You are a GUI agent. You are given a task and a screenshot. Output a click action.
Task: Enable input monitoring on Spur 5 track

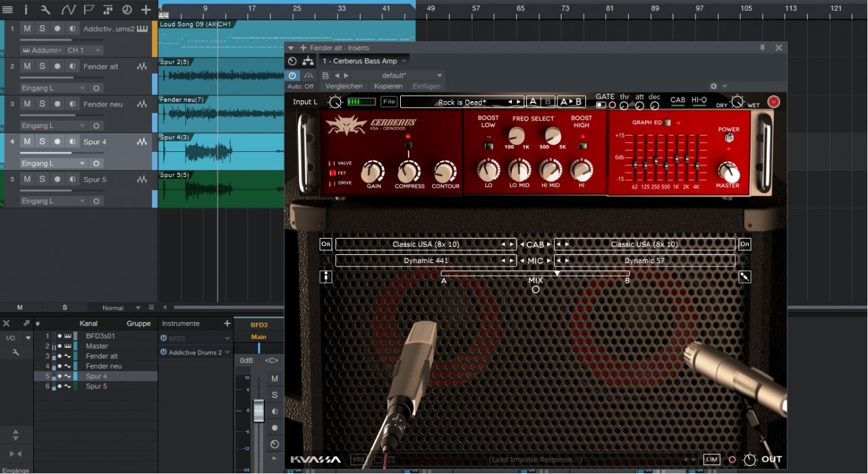click(x=72, y=180)
